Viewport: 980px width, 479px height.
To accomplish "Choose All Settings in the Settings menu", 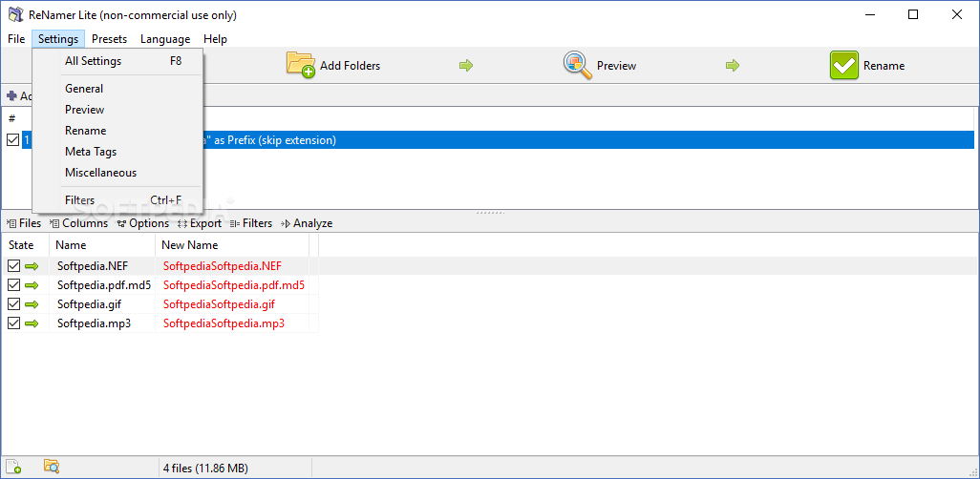I will pos(117,61).
